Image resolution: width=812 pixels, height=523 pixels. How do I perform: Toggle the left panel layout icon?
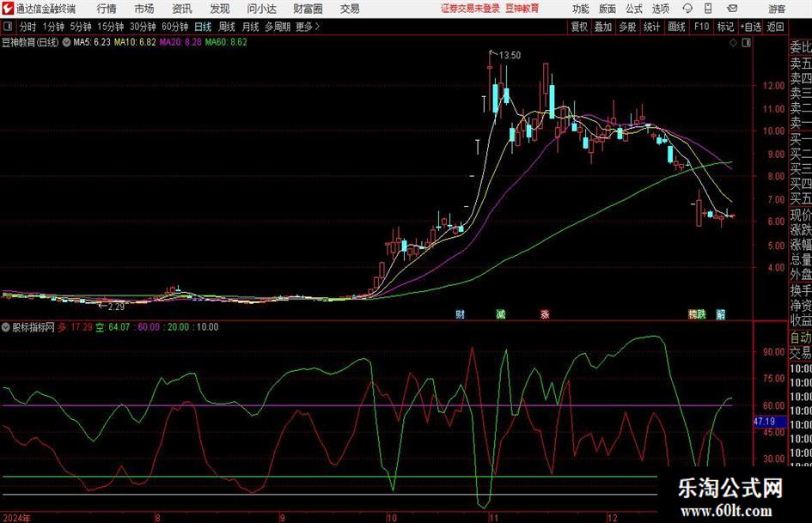tap(8, 27)
